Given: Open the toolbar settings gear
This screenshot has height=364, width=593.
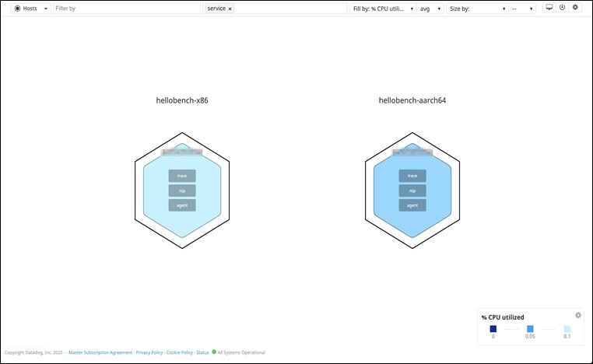Looking at the screenshot, I should [x=575, y=7].
